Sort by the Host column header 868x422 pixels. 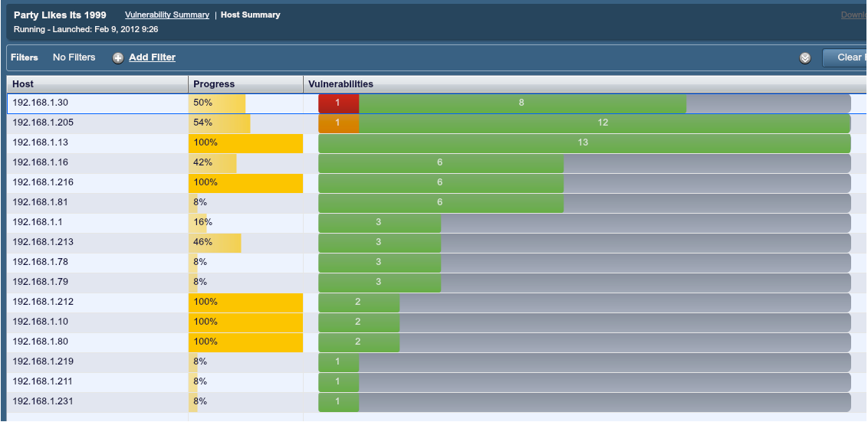pos(97,84)
